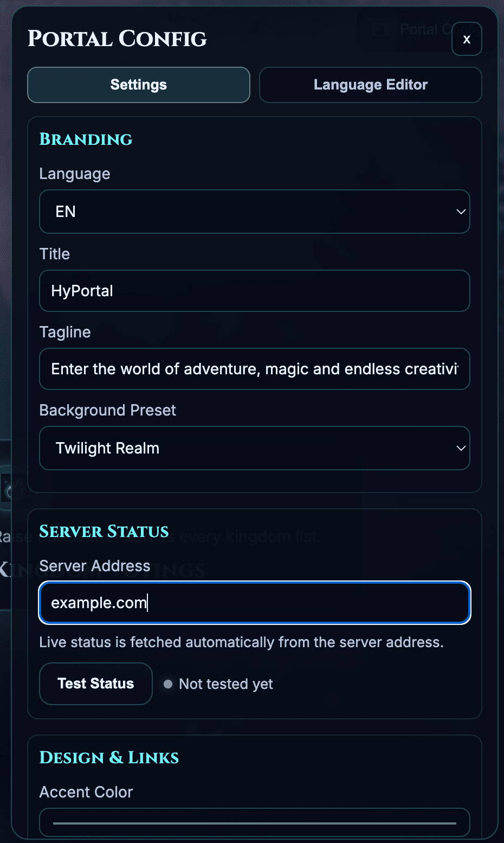The image size is (504, 843).
Task: Click the Design & Links section heading
Action: click(x=109, y=758)
